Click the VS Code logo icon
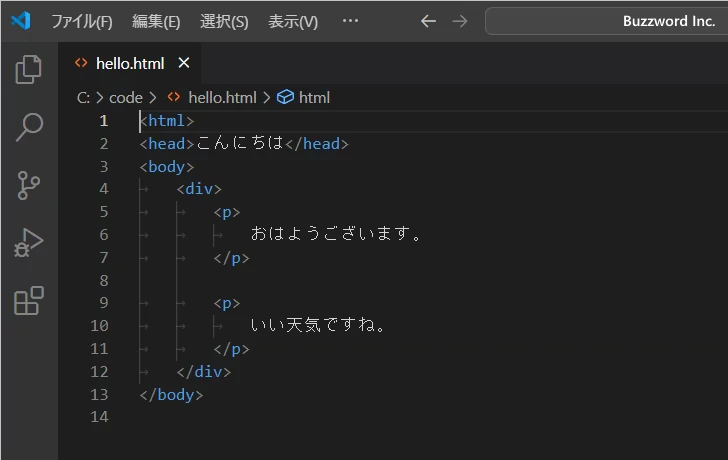 pos(21,21)
